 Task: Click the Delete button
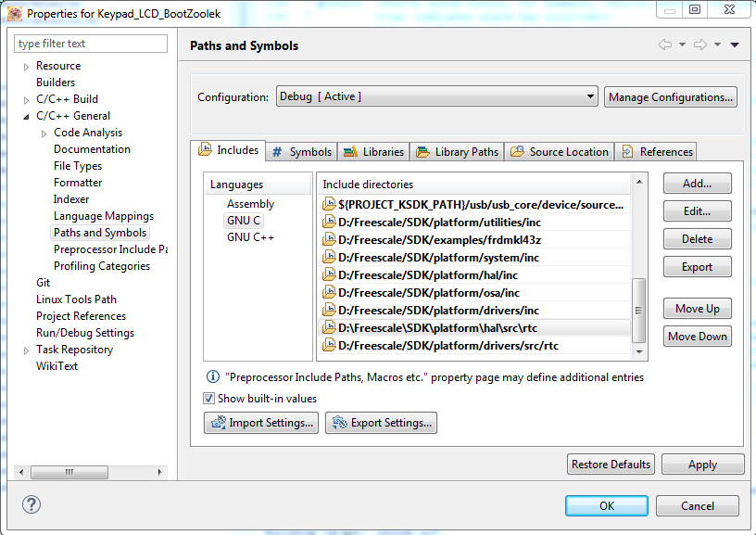pyautogui.click(x=698, y=239)
